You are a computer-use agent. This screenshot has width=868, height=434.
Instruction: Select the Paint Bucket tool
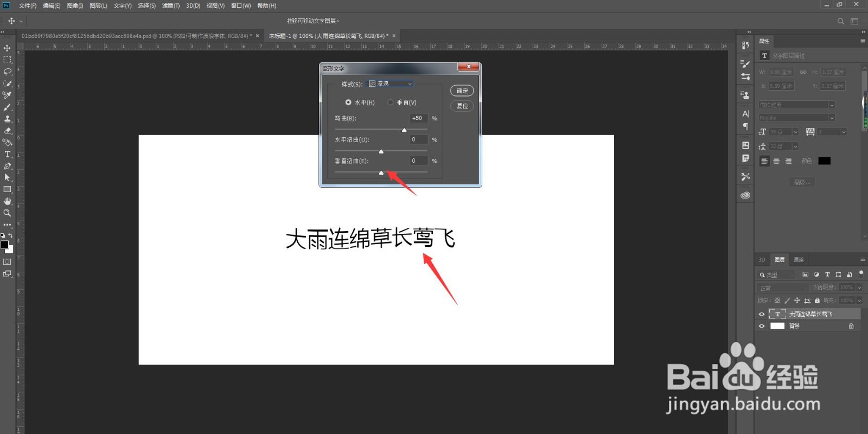click(x=7, y=142)
